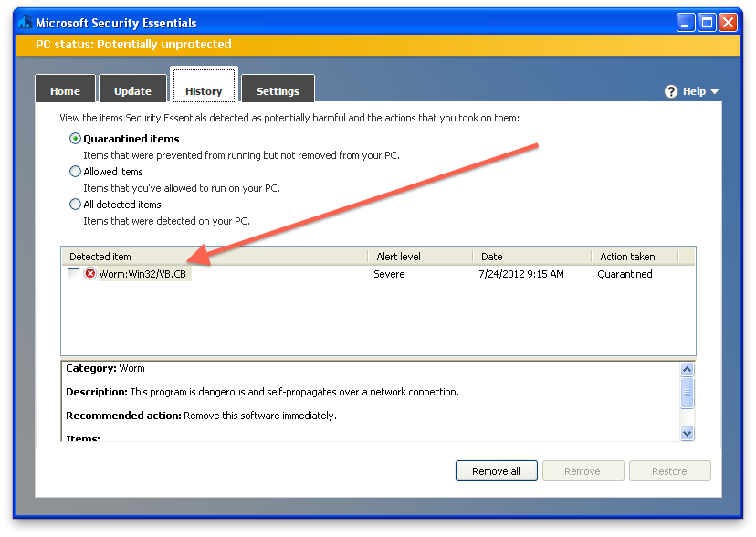
Task: Click the details pane scrollbar thumb
Action: (688, 394)
